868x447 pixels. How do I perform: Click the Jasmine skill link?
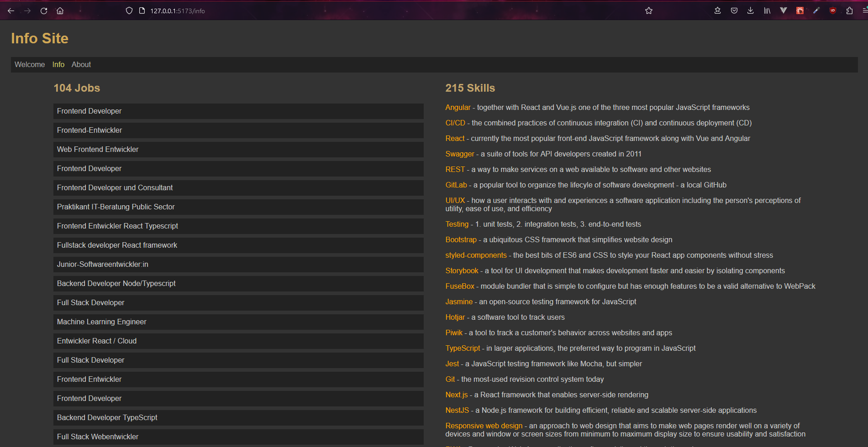pos(459,302)
